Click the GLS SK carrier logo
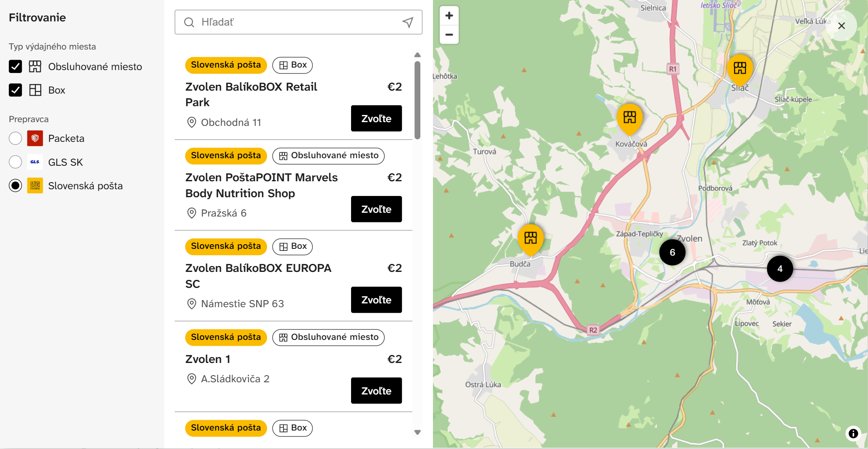The height and width of the screenshot is (449, 868). coord(35,162)
